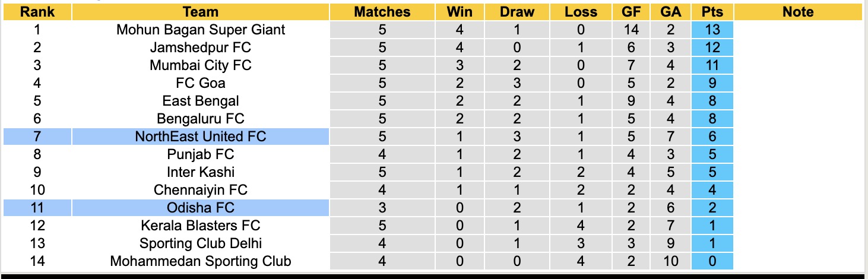Sort by the Team column header
The width and height of the screenshot is (868, 279).
click(x=201, y=12)
